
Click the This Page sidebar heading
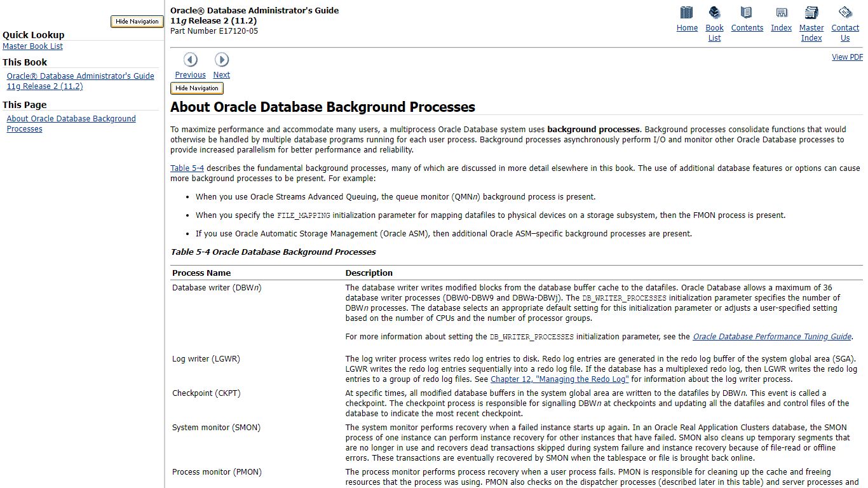coord(25,105)
